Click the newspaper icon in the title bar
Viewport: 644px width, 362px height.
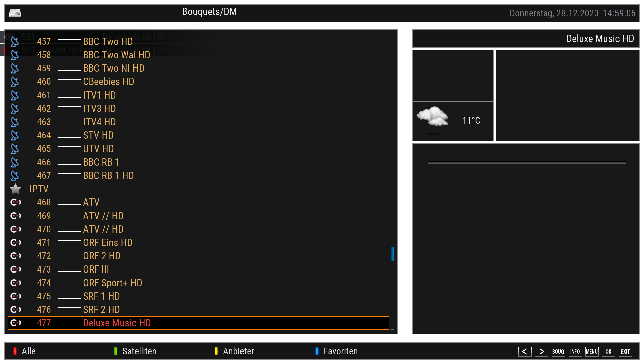pyautogui.click(x=15, y=13)
